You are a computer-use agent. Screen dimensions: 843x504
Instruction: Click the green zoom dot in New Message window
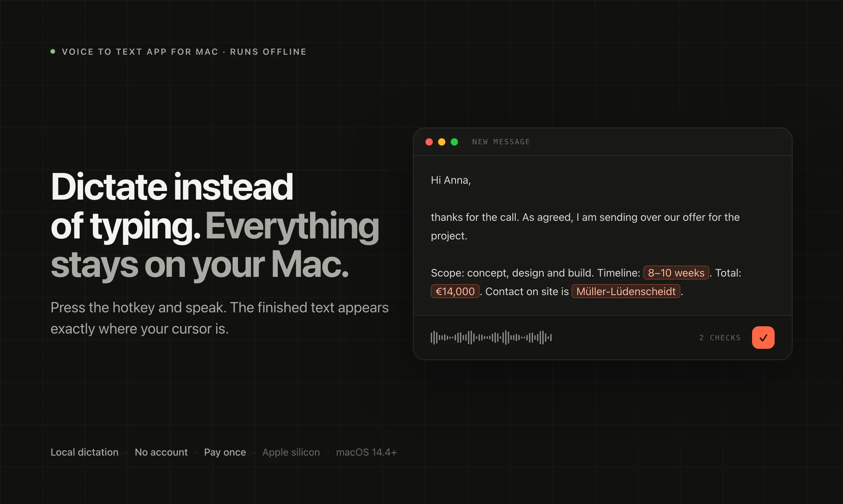point(454,142)
